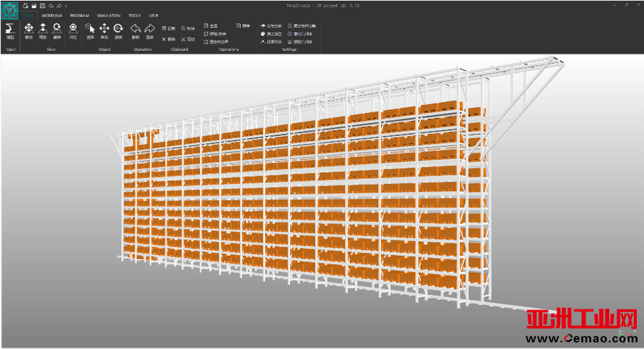Click the TwinBridge gear logo application button

(x=10, y=11)
